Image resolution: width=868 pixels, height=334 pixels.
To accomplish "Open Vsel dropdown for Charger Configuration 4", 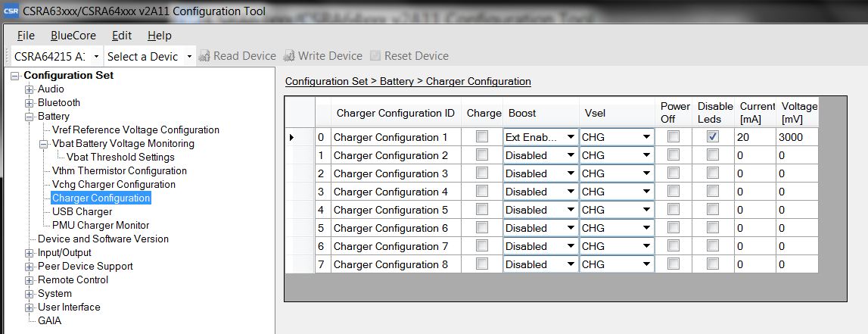I will 646,192.
